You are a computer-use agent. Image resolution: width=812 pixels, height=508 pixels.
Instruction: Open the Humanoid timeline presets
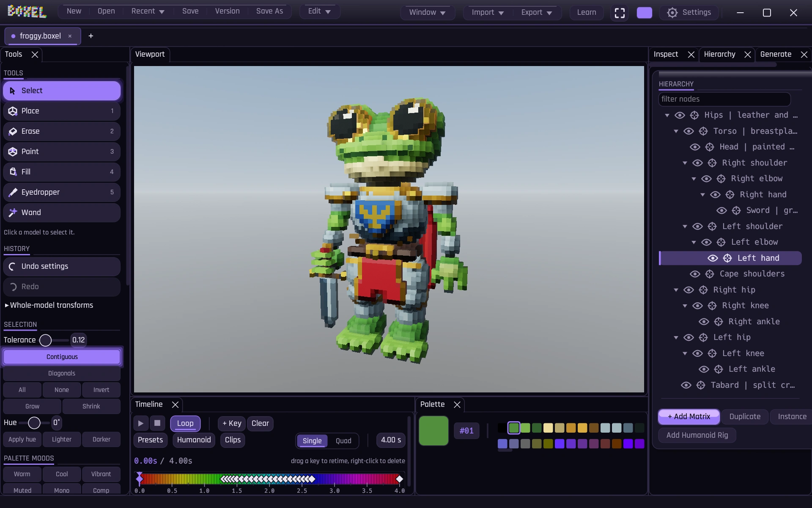click(x=194, y=440)
